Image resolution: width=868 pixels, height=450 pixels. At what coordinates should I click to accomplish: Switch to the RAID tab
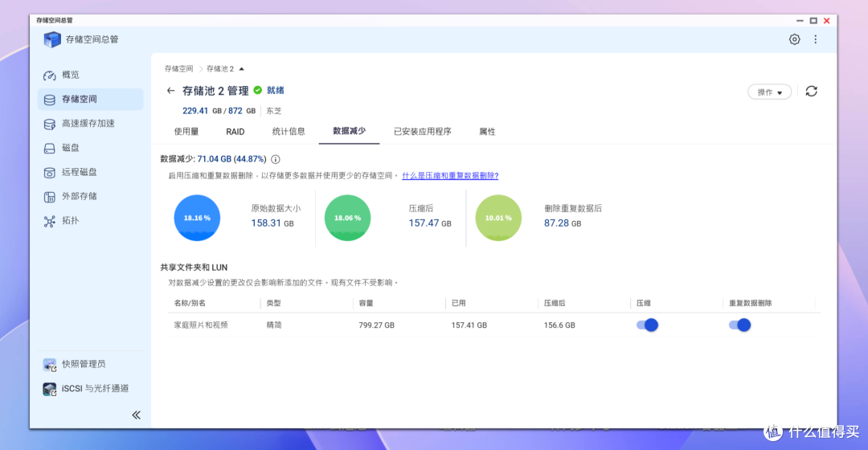pyautogui.click(x=235, y=132)
